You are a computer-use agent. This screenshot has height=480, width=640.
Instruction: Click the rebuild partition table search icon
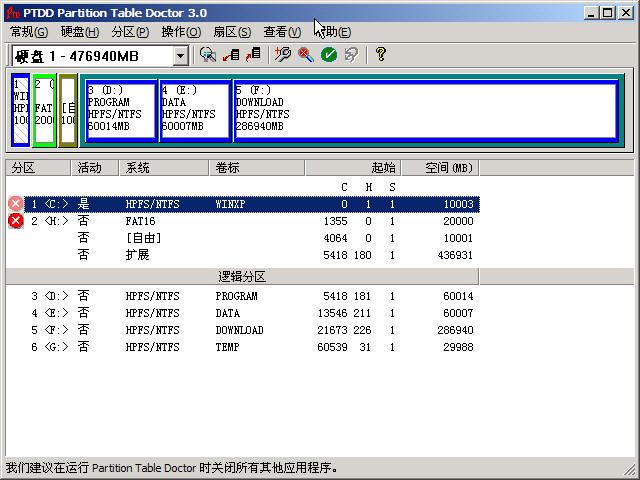point(208,55)
